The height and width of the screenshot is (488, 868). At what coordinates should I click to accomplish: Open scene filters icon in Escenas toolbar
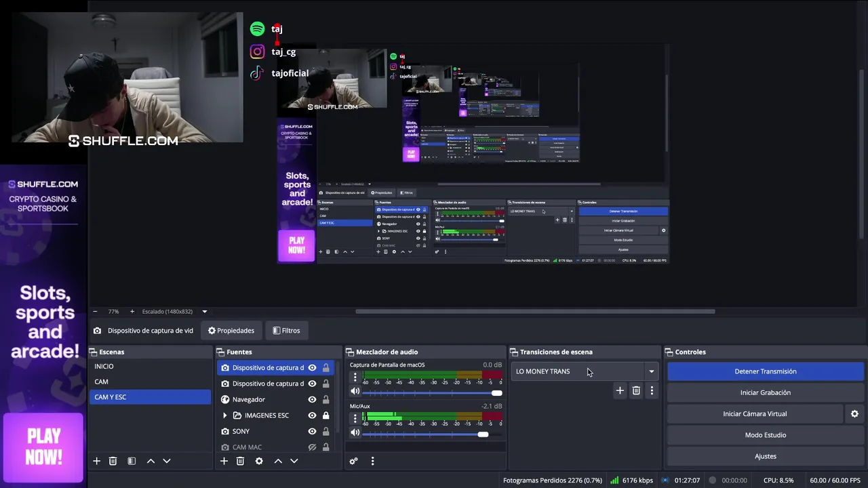(132, 461)
